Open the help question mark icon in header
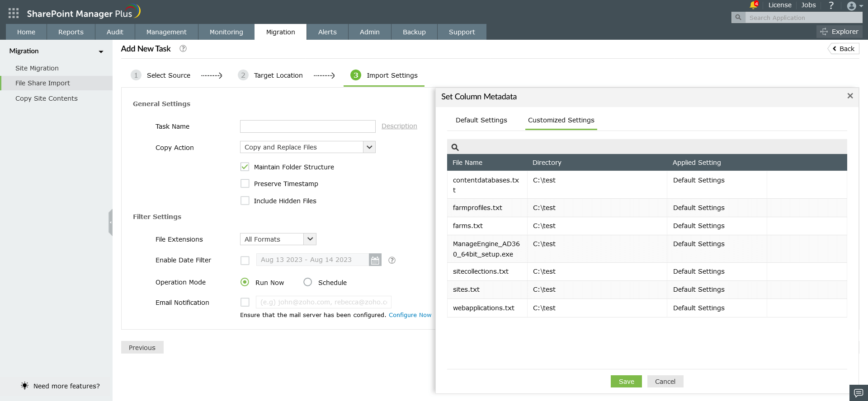 pyautogui.click(x=831, y=5)
